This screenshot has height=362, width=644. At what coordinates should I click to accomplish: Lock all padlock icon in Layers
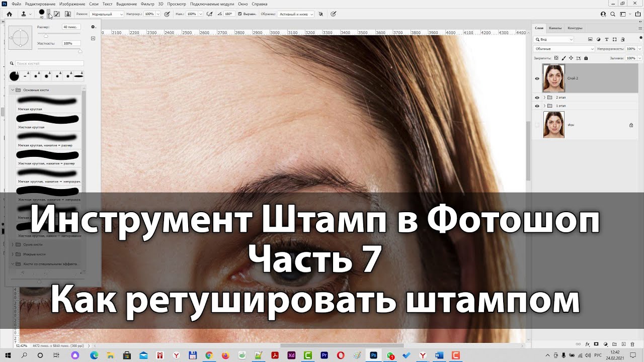pyautogui.click(x=586, y=58)
